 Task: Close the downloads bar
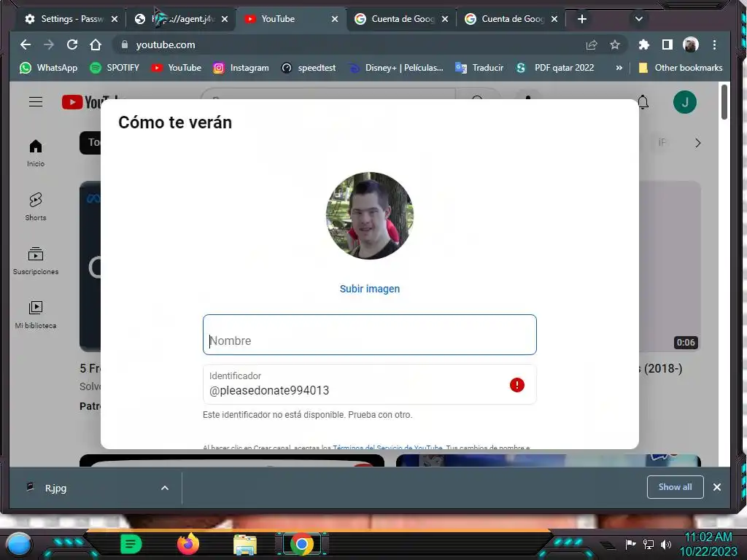[716, 487]
